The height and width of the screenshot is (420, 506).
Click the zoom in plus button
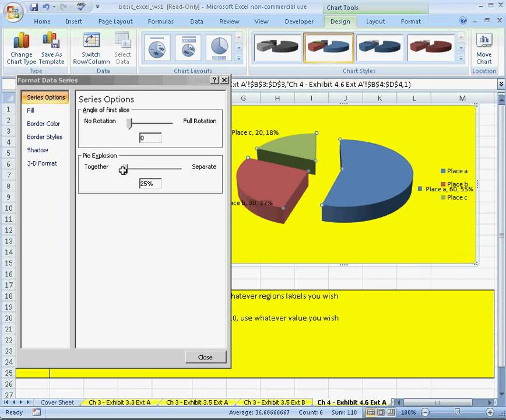point(490,412)
